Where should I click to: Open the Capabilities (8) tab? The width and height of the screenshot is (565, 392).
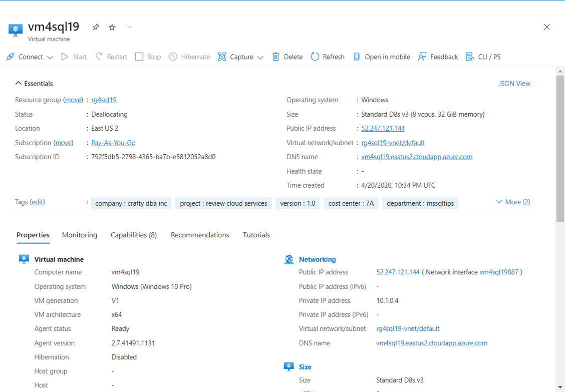tap(134, 235)
